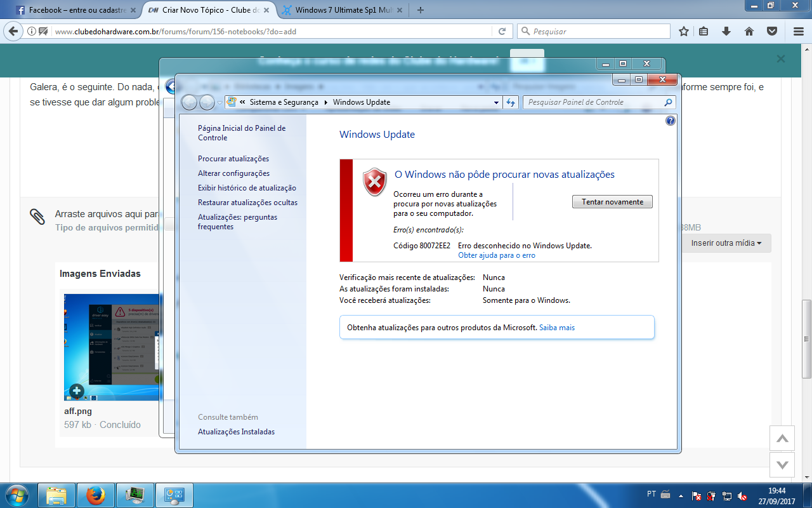Open Atualizações: perguntas frequentes link
The image size is (812, 508).
point(237,222)
